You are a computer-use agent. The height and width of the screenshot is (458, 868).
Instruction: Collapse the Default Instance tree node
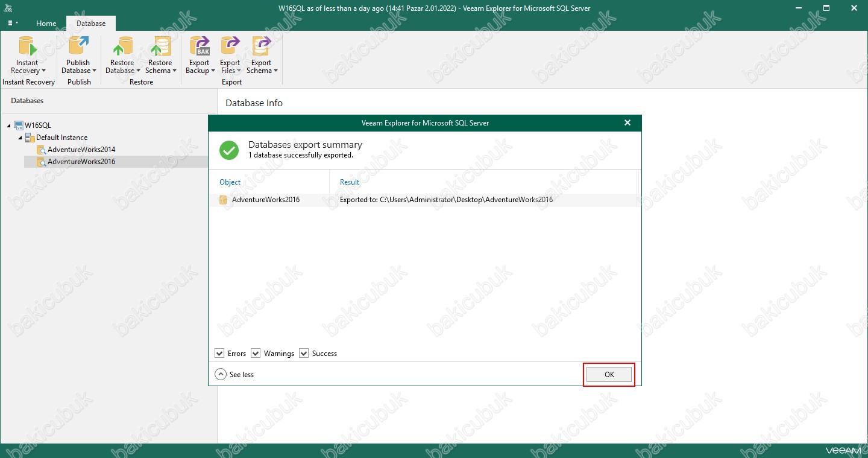pyautogui.click(x=20, y=138)
